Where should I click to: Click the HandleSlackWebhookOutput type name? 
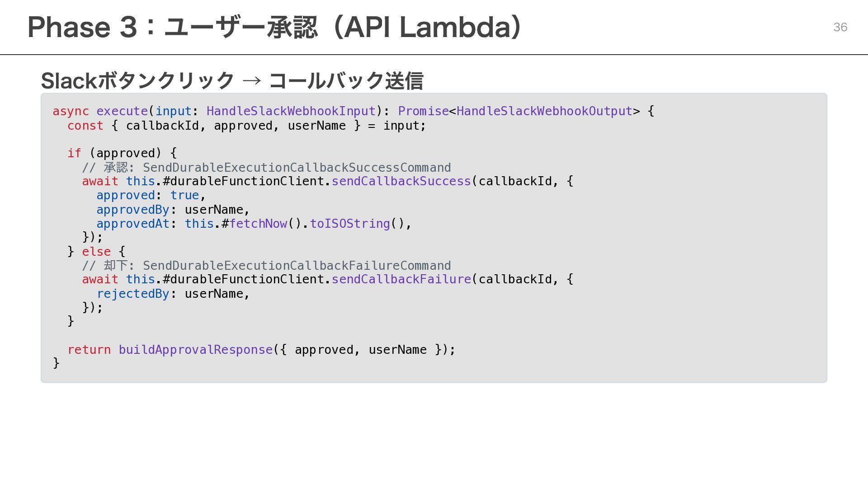coord(544,111)
